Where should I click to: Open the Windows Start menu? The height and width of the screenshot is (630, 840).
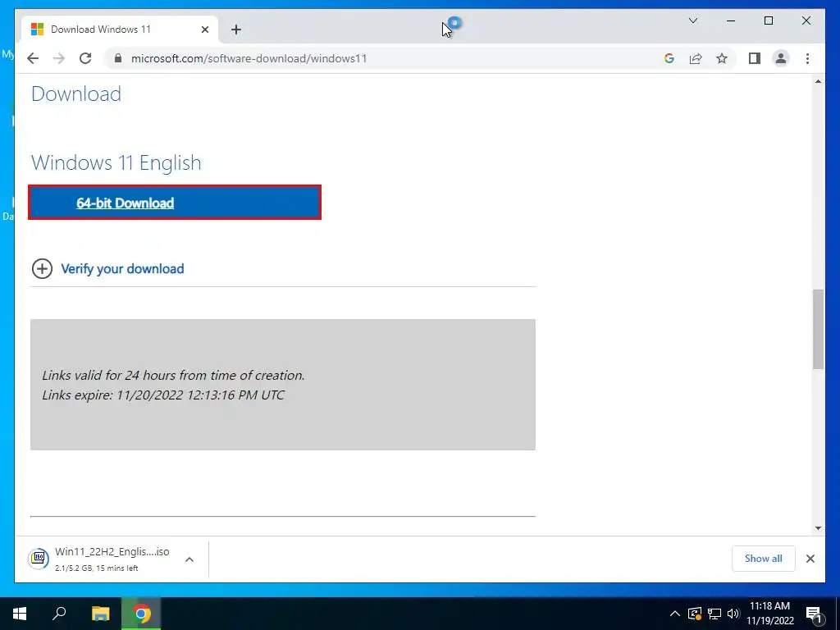click(20, 614)
